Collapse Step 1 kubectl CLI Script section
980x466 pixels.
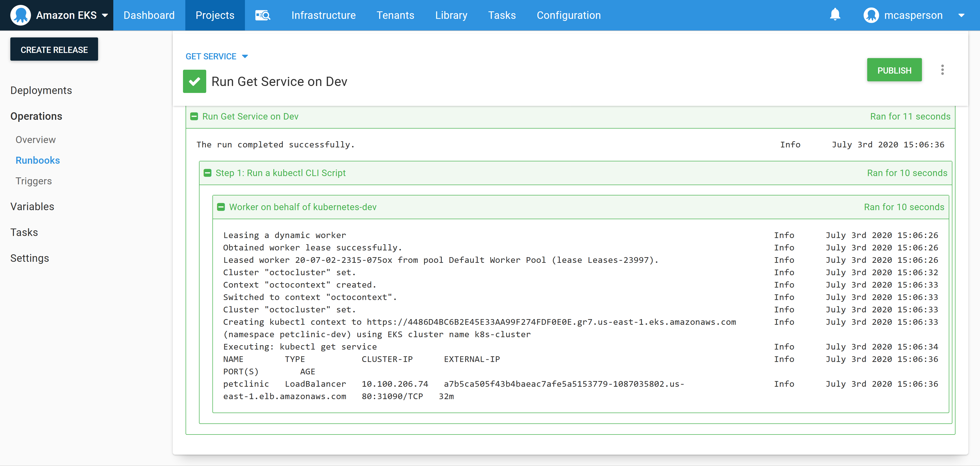pyautogui.click(x=207, y=173)
